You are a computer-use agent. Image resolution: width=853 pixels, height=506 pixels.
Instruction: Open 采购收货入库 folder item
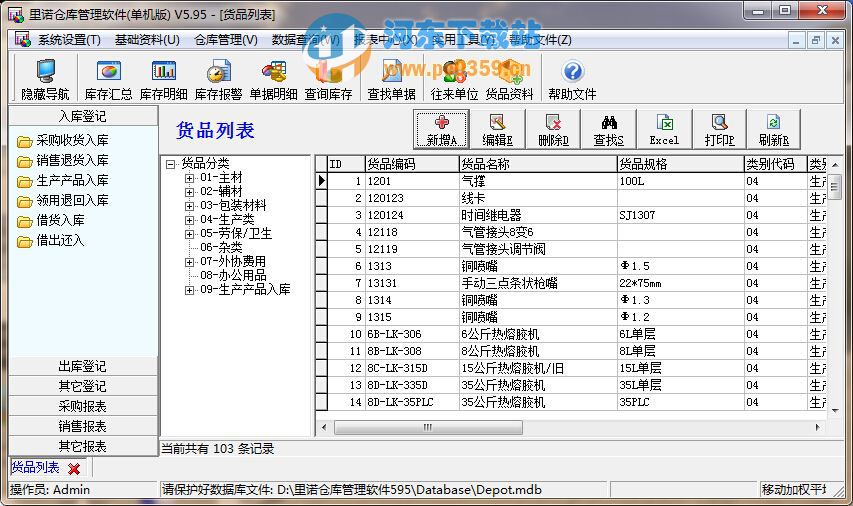tap(63, 140)
